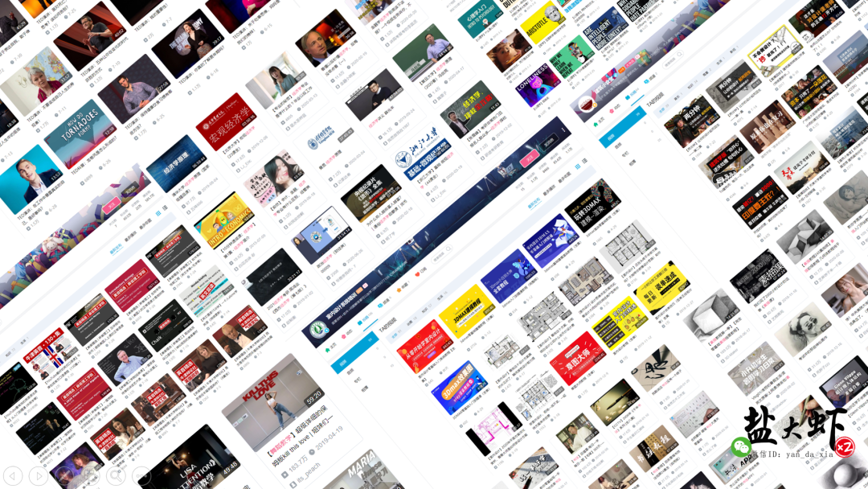Select the 最新发布 sort tab under blue banner
The width and height of the screenshot is (868, 489).
click(534, 203)
